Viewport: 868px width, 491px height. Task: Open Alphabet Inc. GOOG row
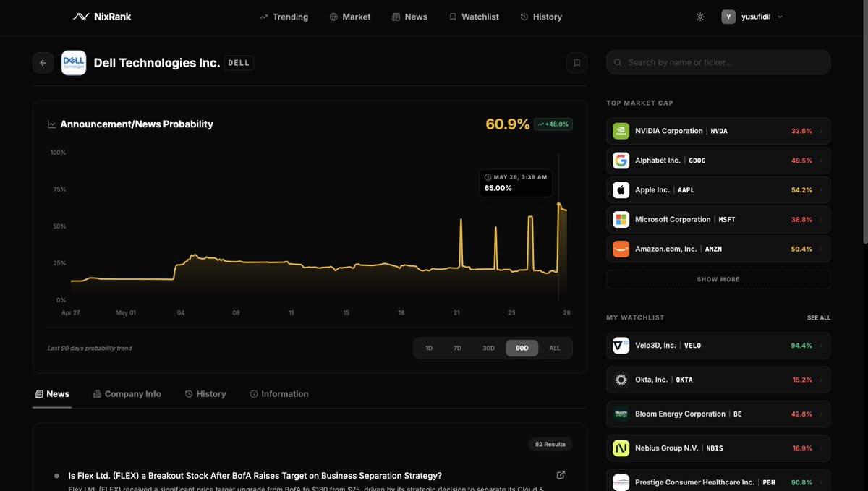pos(718,161)
